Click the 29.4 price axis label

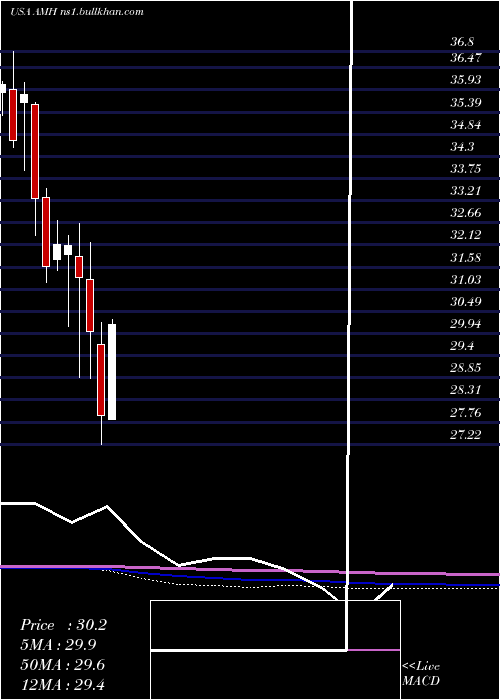(x=462, y=346)
